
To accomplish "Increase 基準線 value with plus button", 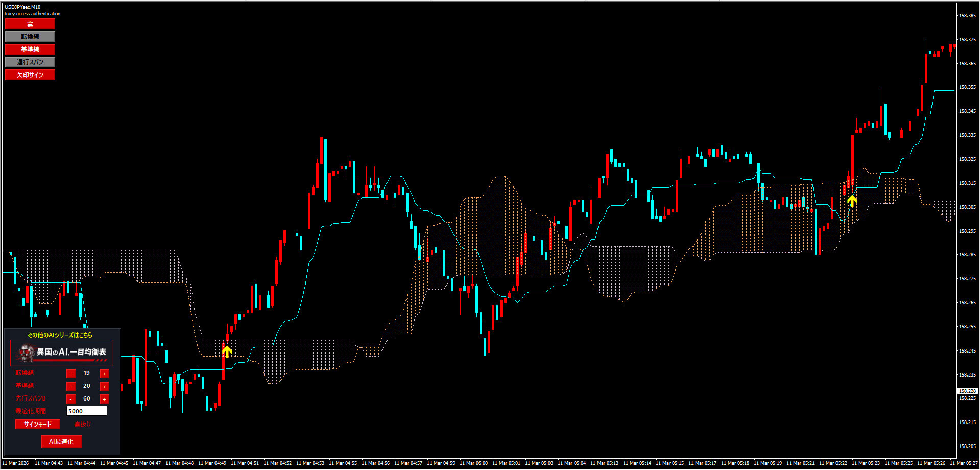I will pyautogui.click(x=104, y=386).
